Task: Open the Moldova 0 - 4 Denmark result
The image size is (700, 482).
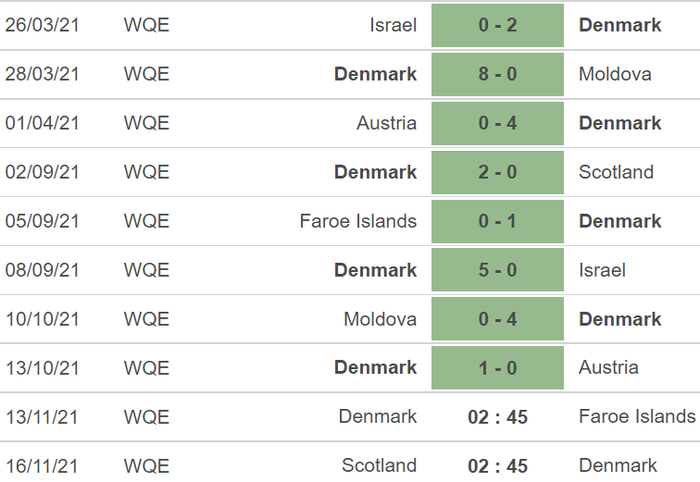Action: pos(497,320)
